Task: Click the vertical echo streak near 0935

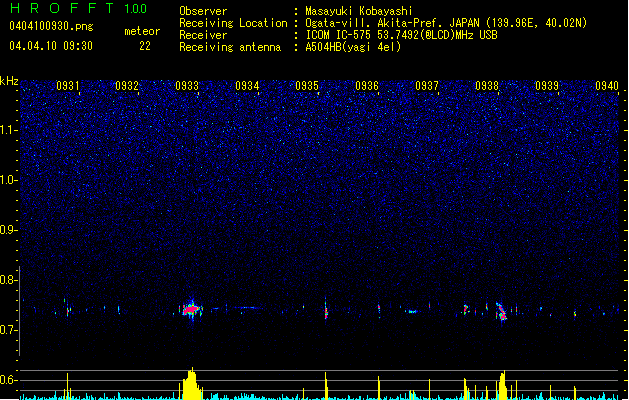Action: [x=326, y=311]
